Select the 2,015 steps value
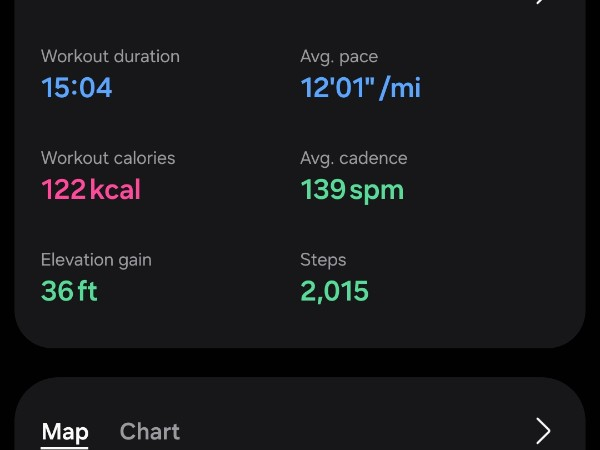The image size is (600, 450). point(335,291)
